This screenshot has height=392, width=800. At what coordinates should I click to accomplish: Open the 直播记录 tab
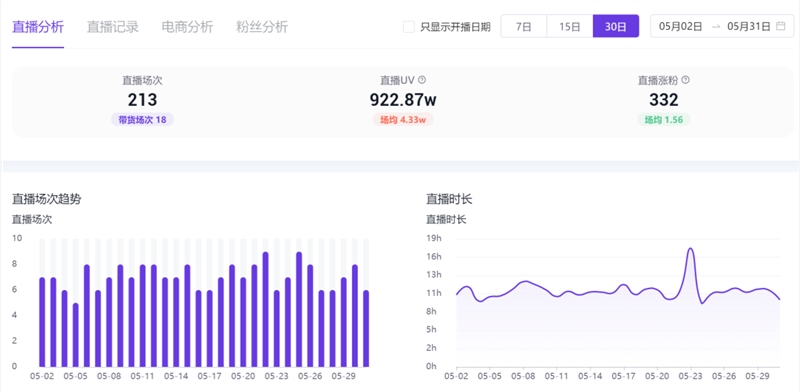pos(113,27)
